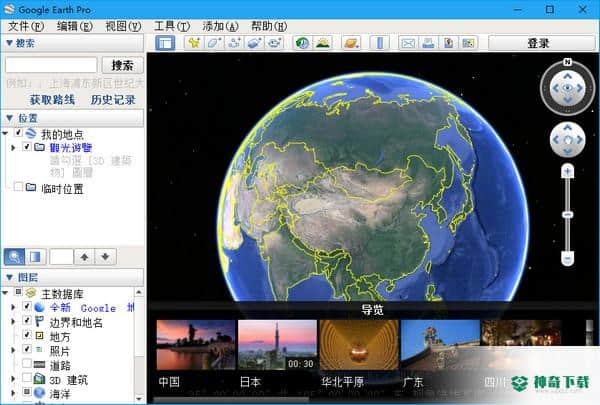Open the 工具(T) menu

[x=172, y=26]
